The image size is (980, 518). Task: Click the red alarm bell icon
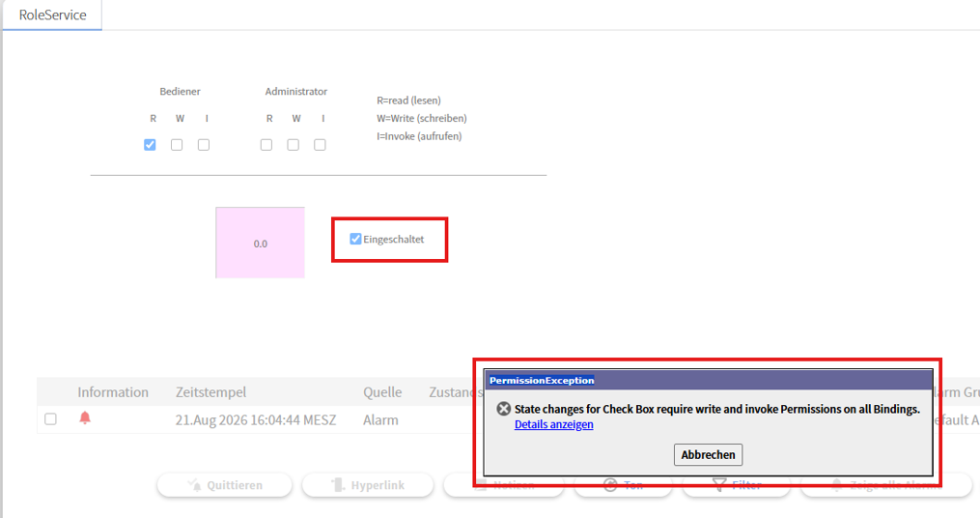85,417
